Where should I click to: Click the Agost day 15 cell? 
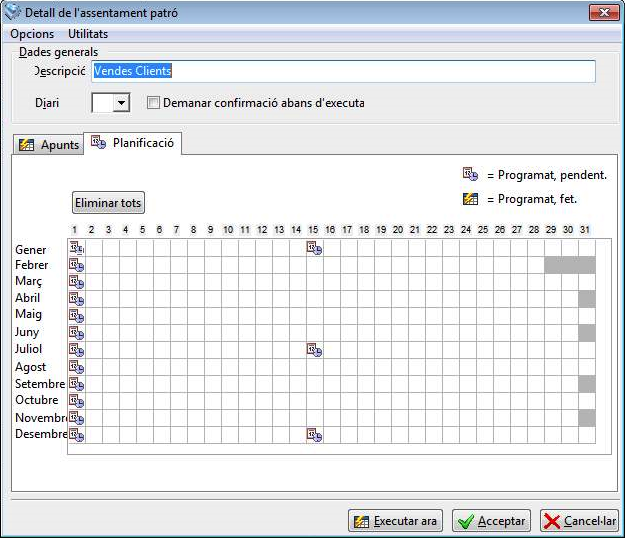tap(315, 367)
